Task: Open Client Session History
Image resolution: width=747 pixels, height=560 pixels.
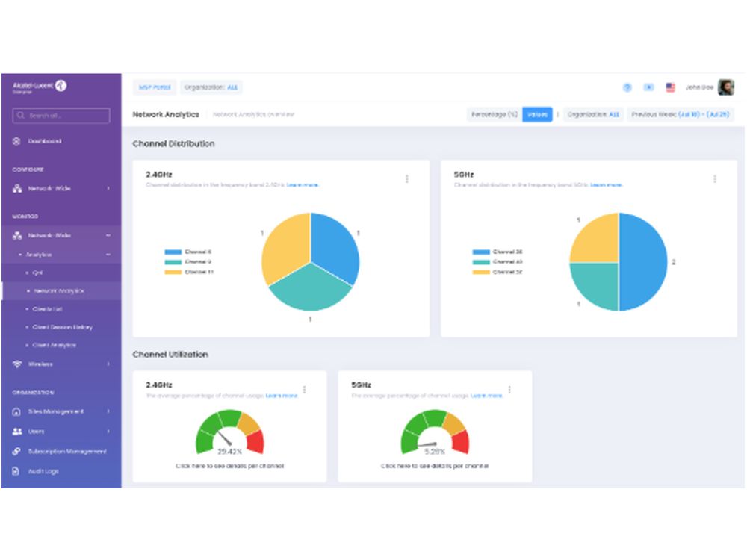Action: coord(61,327)
